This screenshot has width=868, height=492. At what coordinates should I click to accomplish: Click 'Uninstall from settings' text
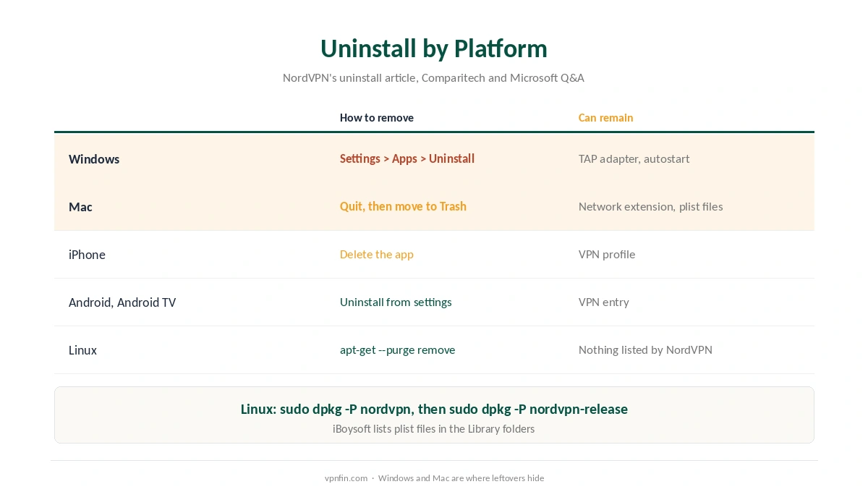click(x=396, y=302)
